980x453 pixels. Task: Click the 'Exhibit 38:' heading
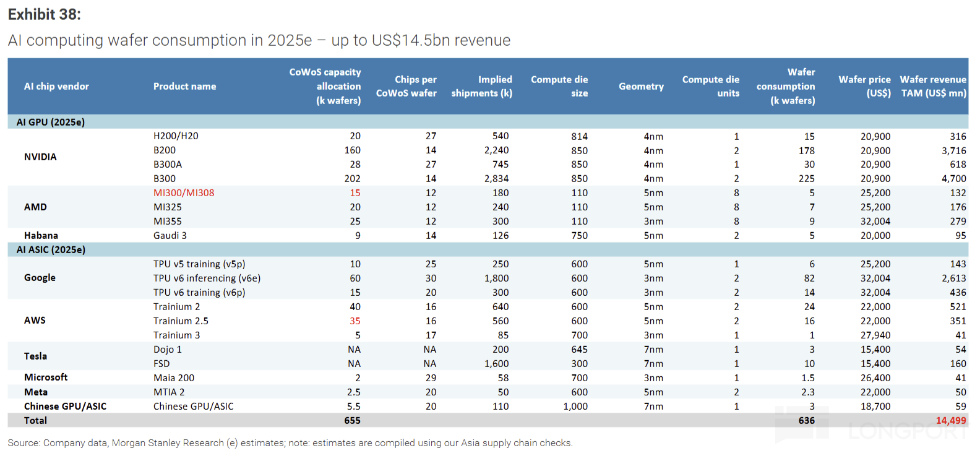tap(45, 14)
